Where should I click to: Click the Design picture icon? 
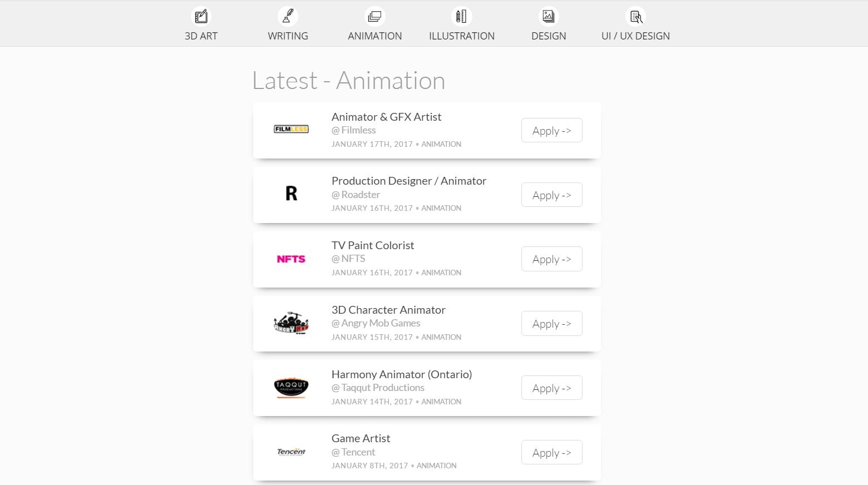(x=548, y=16)
